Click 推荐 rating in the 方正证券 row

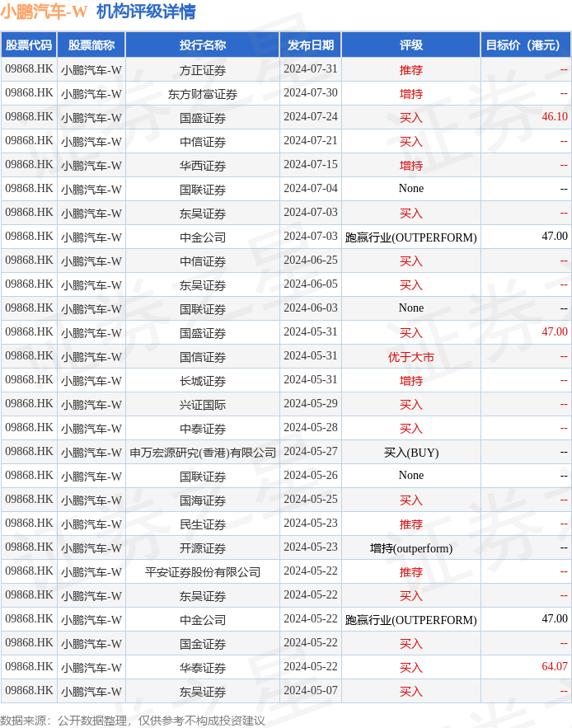(411, 69)
